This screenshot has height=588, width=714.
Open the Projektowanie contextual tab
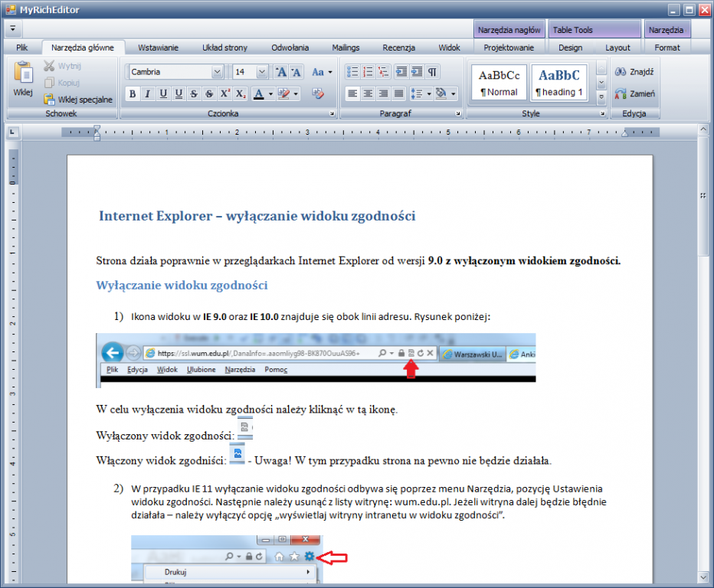click(509, 47)
